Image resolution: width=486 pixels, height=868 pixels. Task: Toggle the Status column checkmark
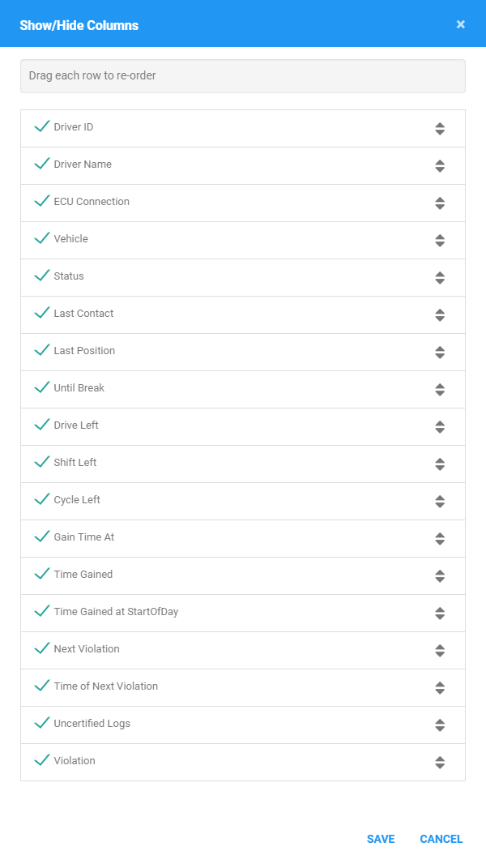pyautogui.click(x=42, y=275)
